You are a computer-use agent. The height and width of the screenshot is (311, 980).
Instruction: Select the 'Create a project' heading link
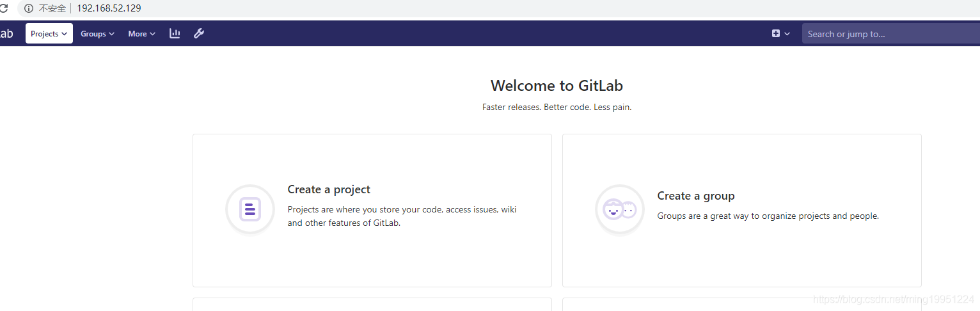pos(329,189)
